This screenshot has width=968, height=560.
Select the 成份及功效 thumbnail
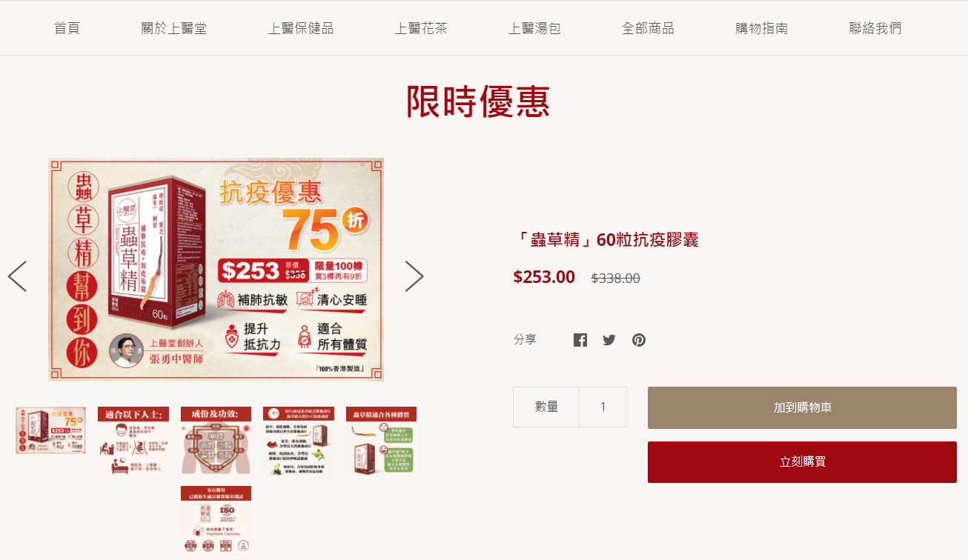coord(216,441)
